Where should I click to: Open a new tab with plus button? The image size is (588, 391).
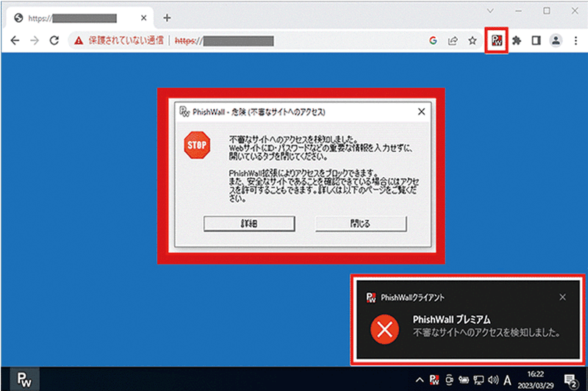click(167, 18)
